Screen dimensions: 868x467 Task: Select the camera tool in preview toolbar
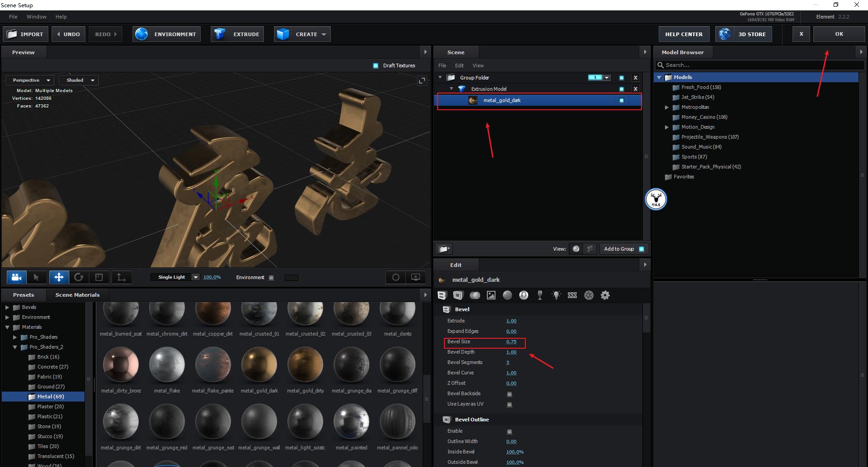tap(17, 277)
